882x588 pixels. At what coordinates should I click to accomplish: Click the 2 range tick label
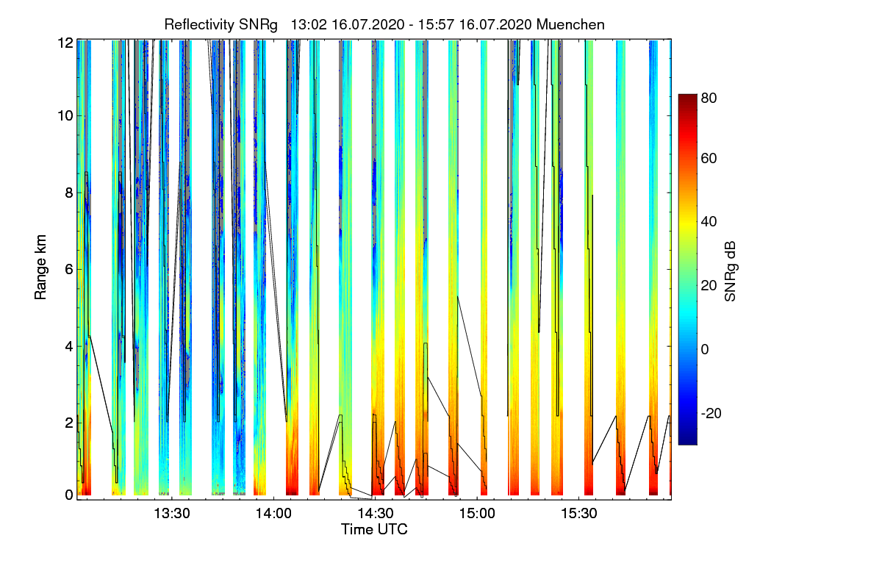click(x=69, y=423)
